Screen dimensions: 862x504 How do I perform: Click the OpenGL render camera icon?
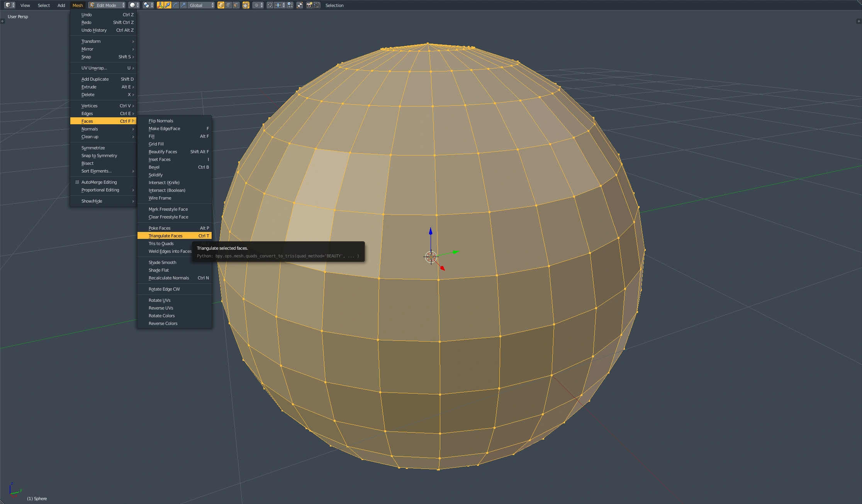[x=309, y=5]
